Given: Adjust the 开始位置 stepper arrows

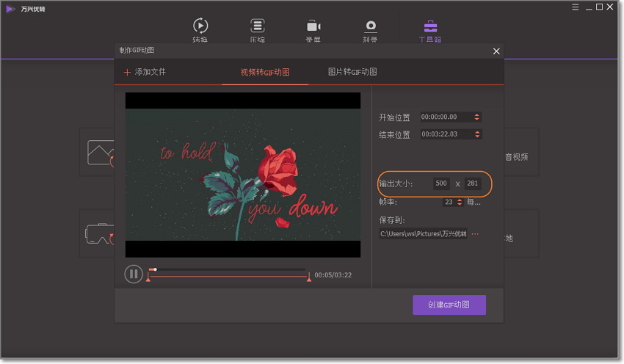Looking at the screenshot, I should tap(476, 117).
